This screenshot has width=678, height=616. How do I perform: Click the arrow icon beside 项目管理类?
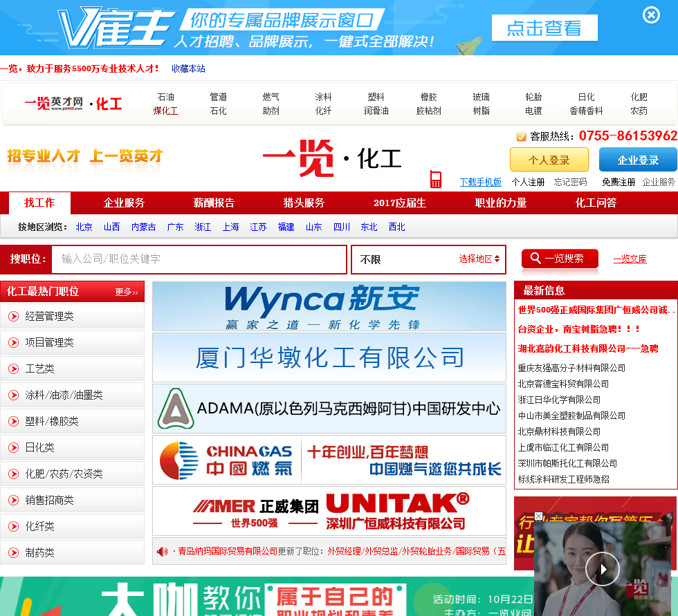(x=14, y=342)
